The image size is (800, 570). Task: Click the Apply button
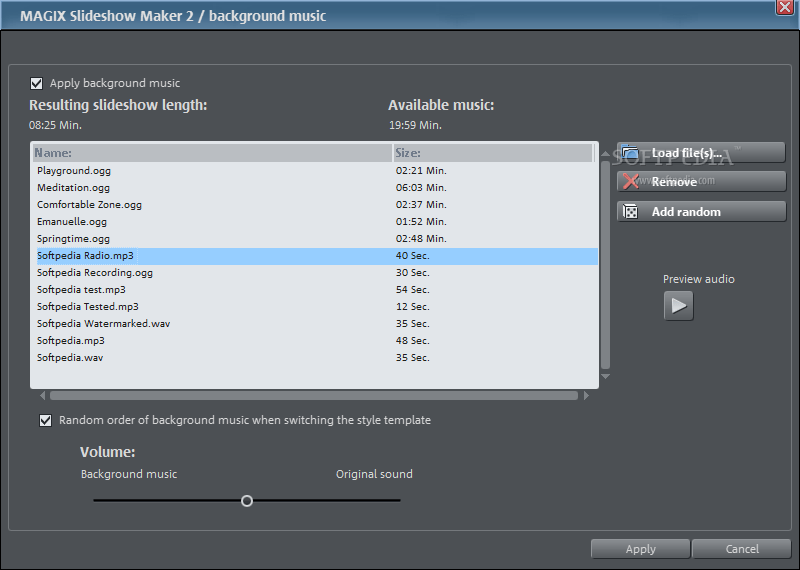(x=640, y=549)
